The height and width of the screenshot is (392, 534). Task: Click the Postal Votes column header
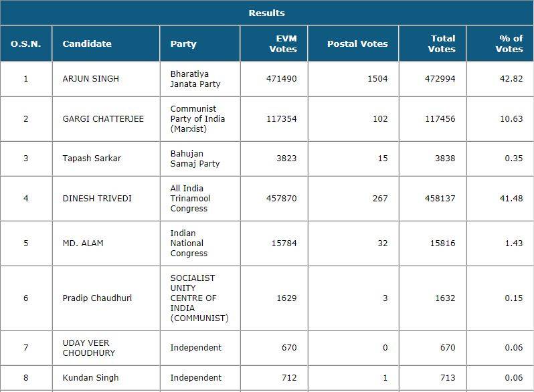pos(357,43)
